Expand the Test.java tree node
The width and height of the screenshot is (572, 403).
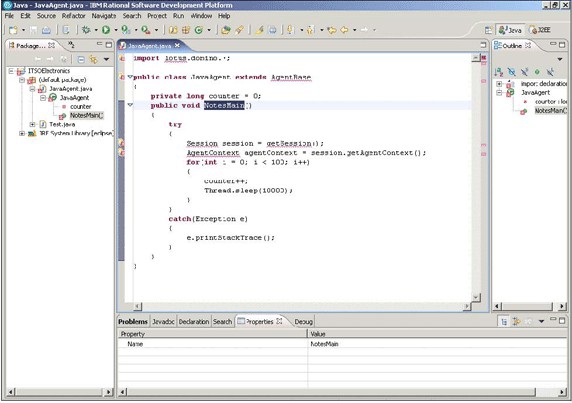click(32, 124)
